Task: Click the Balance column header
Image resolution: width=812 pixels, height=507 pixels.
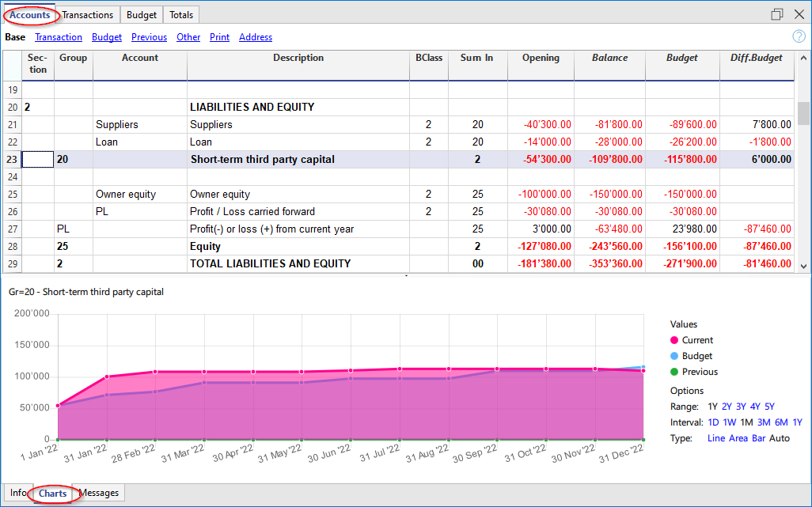Action: [609, 58]
